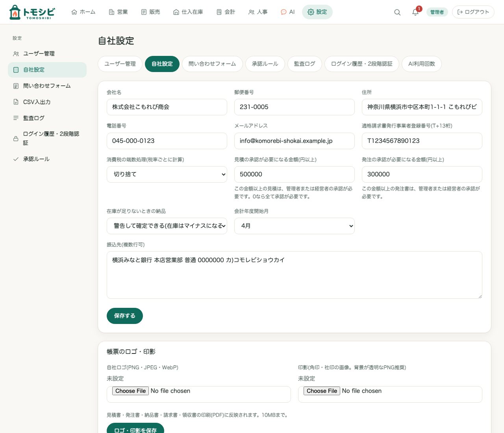This screenshot has height=433, width=504.
Task: Click the lock icon beside ログイン履歴・2段階認証
Action: [x=16, y=139]
